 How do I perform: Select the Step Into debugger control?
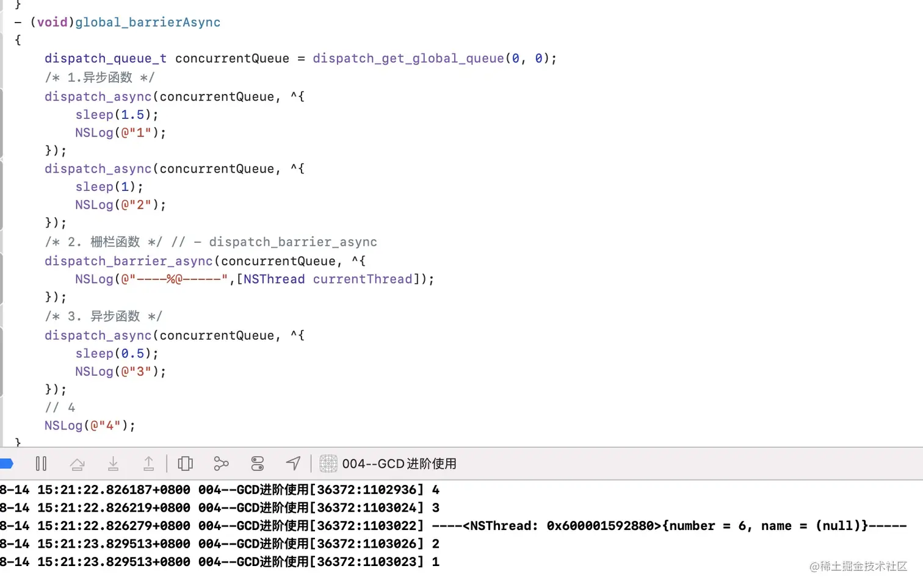(x=114, y=464)
